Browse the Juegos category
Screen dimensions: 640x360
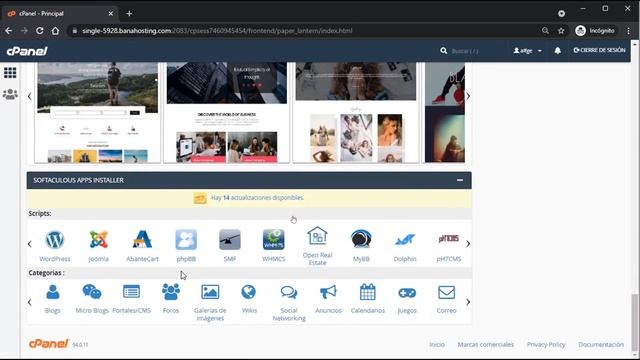[407, 299]
